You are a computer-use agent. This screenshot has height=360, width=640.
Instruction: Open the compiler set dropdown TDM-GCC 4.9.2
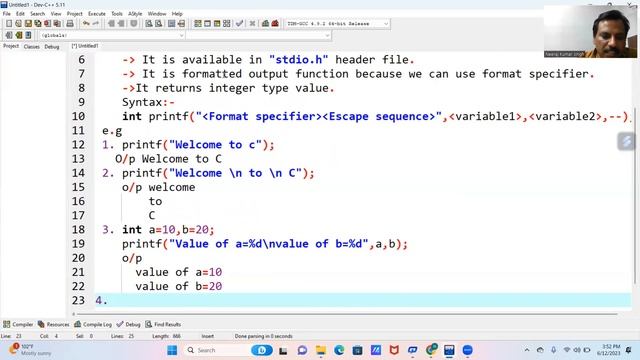pos(337,24)
